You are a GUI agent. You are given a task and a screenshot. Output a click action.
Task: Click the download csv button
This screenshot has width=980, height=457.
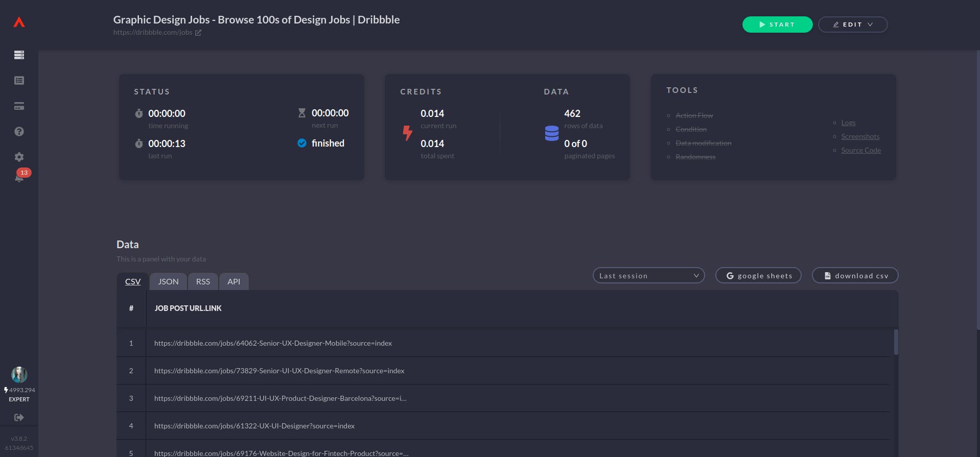(855, 275)
